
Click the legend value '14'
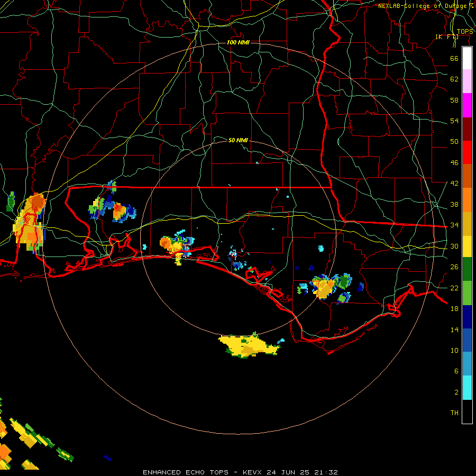454,329
